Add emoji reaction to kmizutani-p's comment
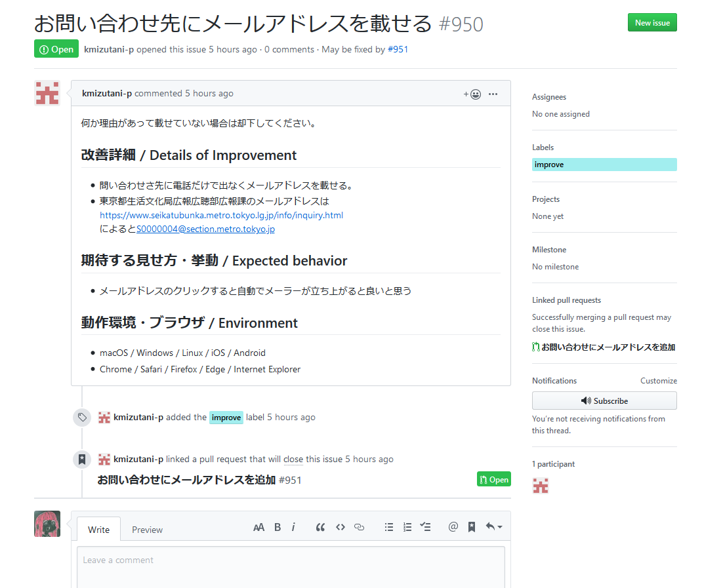 pos(472,94)
